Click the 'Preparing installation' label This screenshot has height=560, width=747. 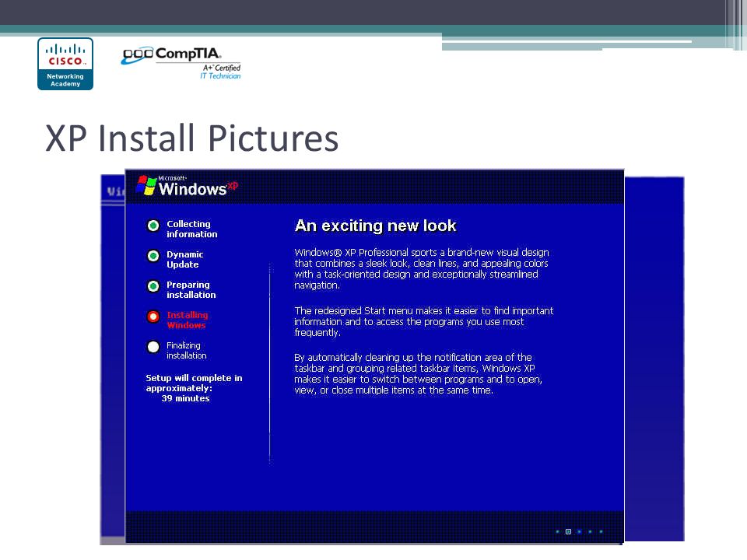coord(191,289)
